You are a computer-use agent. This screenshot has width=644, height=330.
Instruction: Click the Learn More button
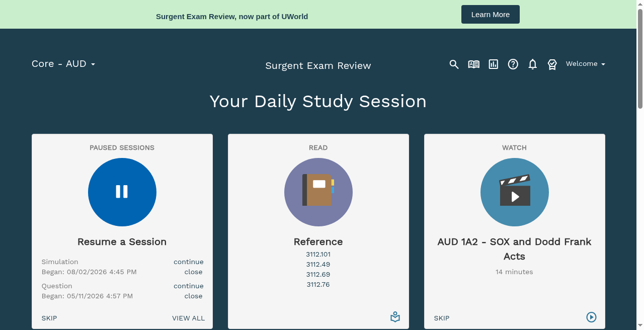click(490, 15)
